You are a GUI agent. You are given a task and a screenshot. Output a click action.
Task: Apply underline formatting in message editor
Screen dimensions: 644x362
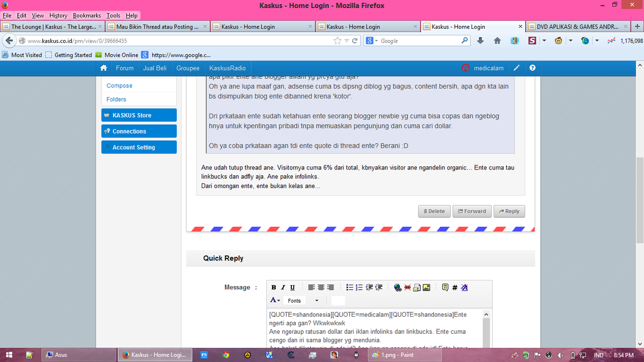(293, 288)
